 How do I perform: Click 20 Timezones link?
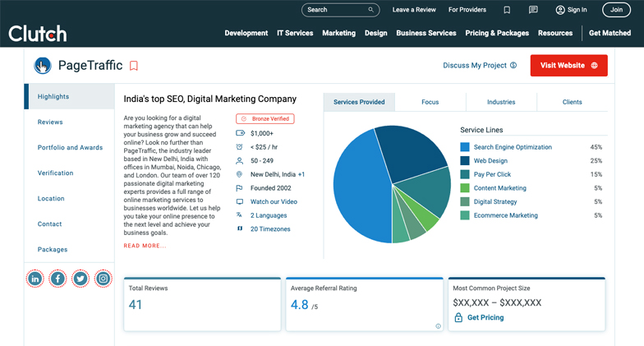[x=270, y=228]
